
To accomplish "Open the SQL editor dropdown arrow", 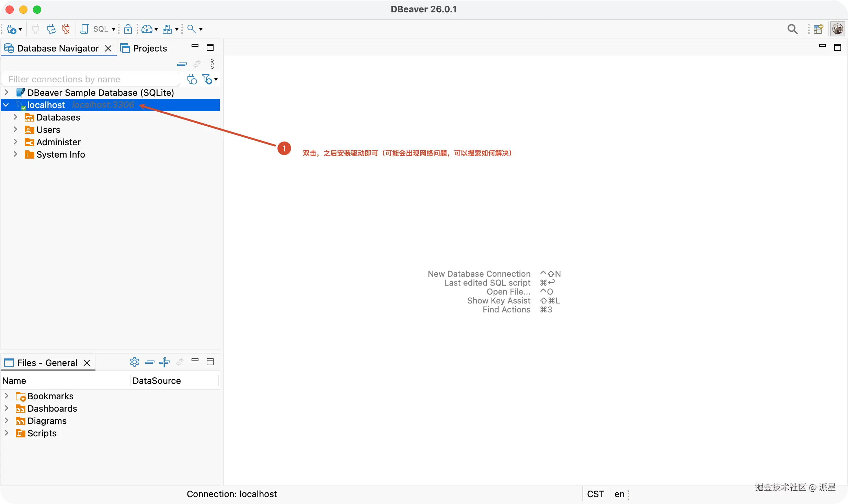I will [114, 30].
